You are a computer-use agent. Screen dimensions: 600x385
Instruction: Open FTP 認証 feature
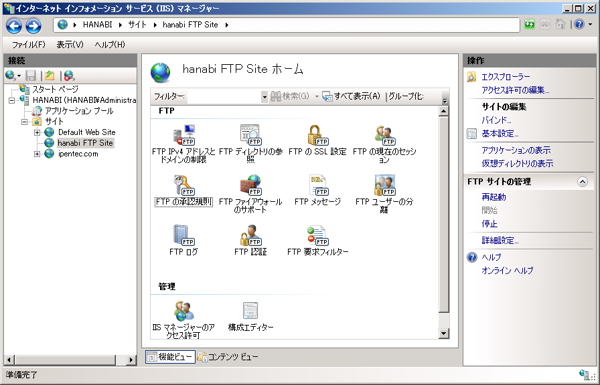coord(250,240)
